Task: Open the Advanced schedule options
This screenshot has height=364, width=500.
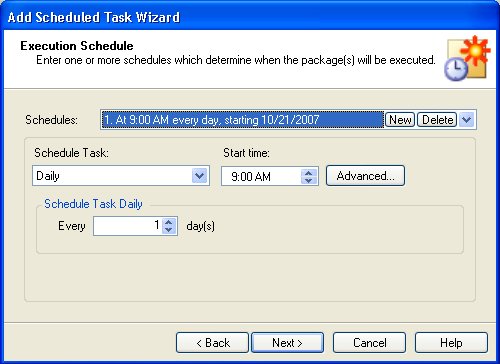Action: tap(365, 176)
